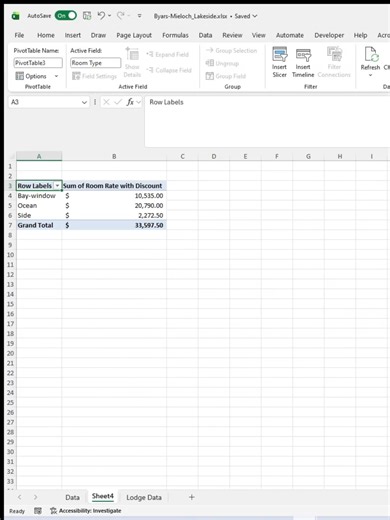This screenshot has height=520, width=390.
Task: Open the Undo history dropdown
Action: point(109,16)
